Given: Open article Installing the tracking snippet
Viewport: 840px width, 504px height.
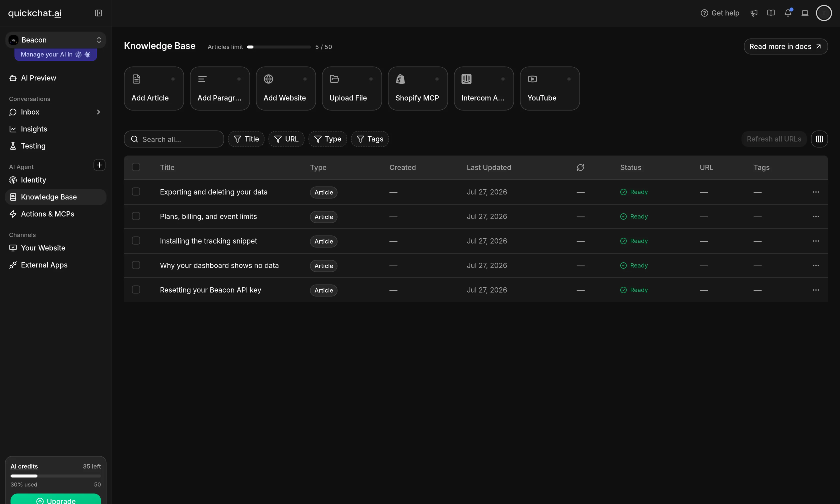Looking at the screenshot, I should pyautogui.click(x=208, y=241).
